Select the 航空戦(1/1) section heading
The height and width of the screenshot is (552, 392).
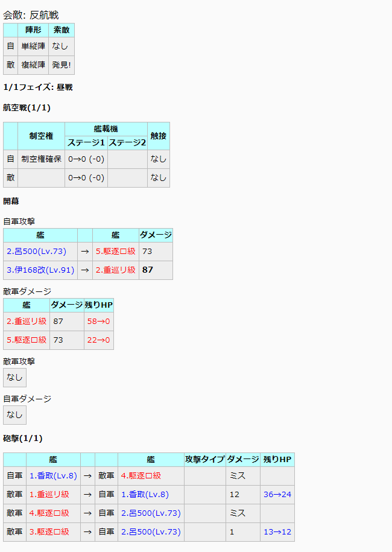(27, 108)
